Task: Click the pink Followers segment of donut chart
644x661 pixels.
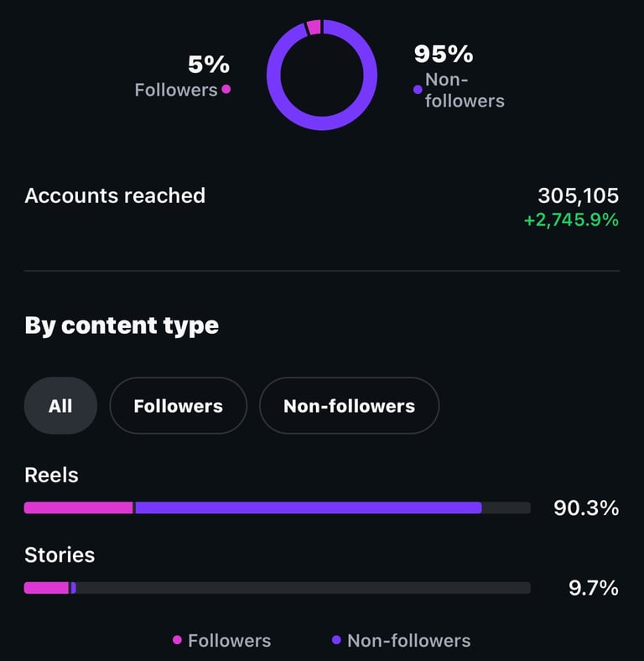Action: (x=314, y=28)
